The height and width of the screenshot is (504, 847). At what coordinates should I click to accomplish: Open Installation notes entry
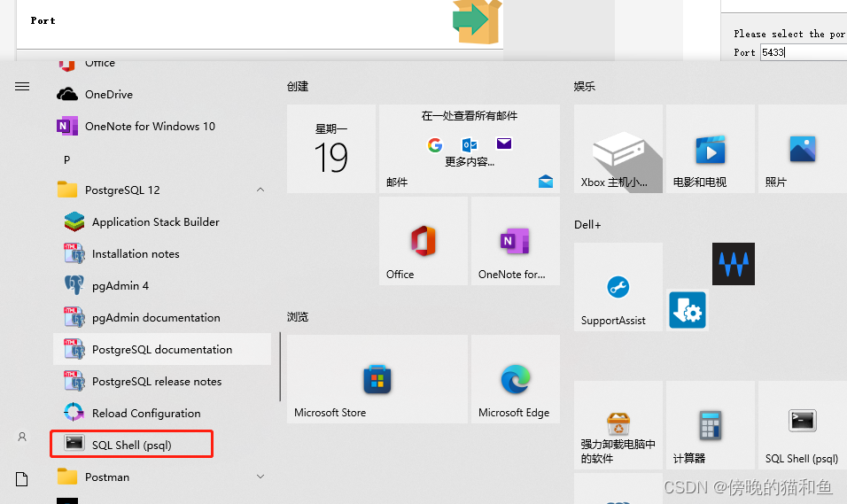(x=162, y=254)
